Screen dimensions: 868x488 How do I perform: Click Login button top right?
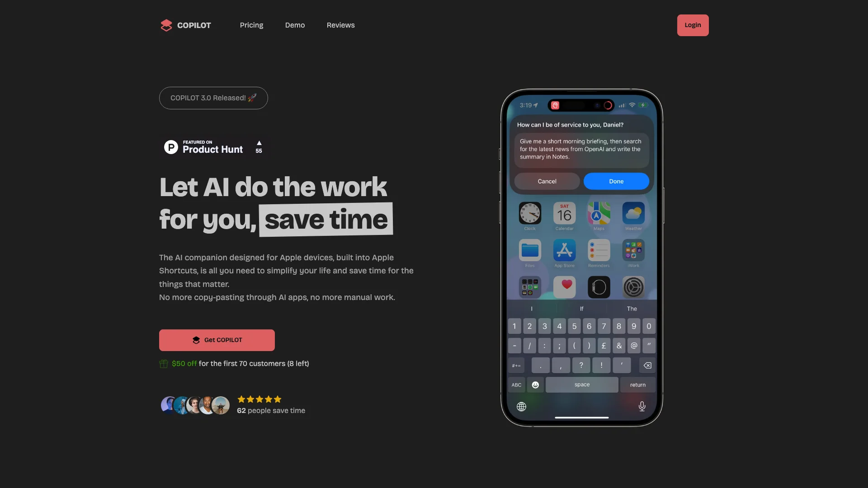click(693, 25)
